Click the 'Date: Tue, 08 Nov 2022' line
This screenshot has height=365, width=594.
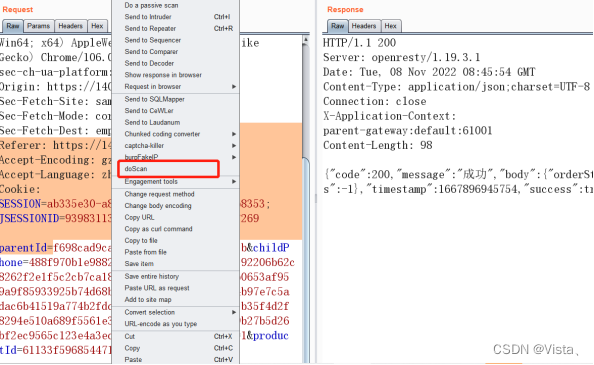pyautogui.click(x=429, y=72)
